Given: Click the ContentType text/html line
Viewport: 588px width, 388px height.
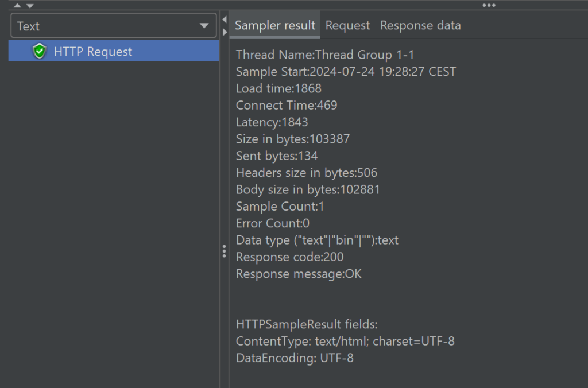Looking at the screenshot, I should [345, 341].
